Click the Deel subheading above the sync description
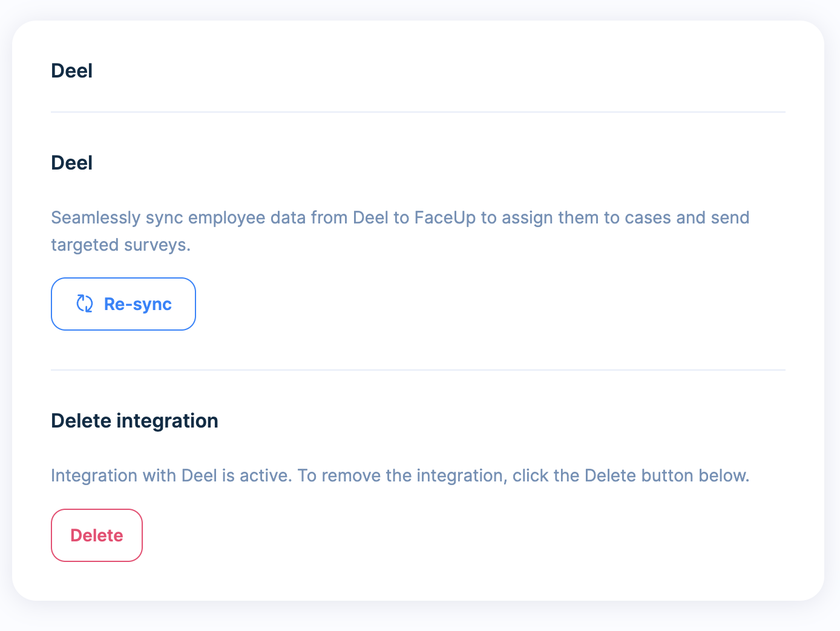Screen dimensions: 840x631 [72, 163]
